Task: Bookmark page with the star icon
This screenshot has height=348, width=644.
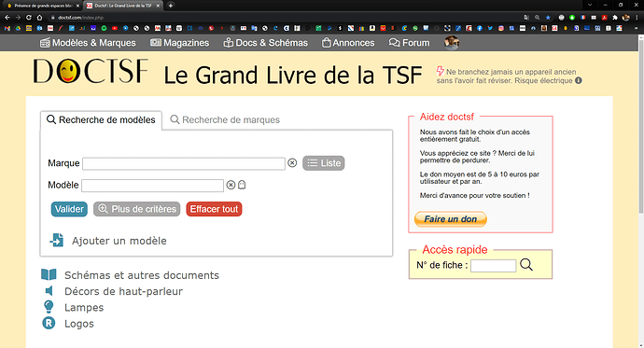Action: 548,18
